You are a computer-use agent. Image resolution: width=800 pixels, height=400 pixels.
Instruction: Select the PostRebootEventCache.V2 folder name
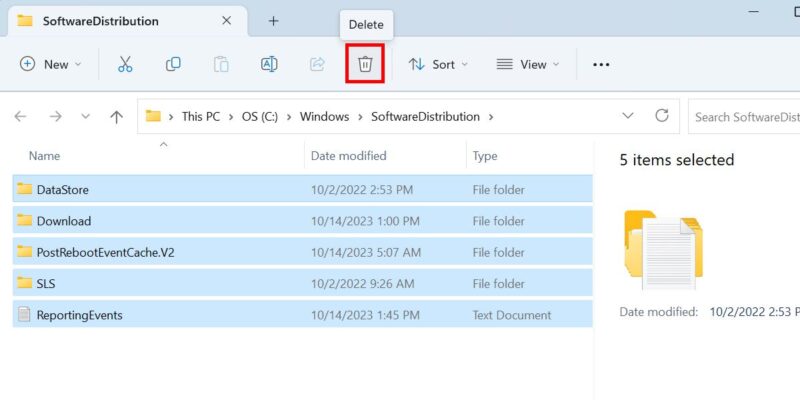point(106,252)
